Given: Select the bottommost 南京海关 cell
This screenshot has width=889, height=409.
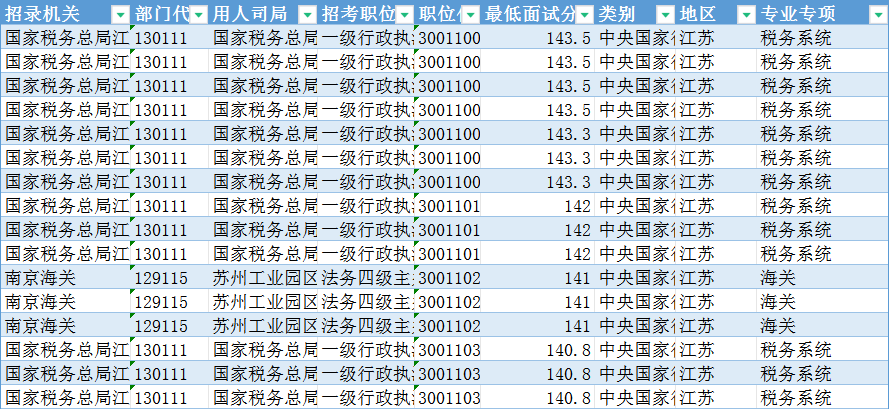Looking at the screenshot, I should [66, 326].
